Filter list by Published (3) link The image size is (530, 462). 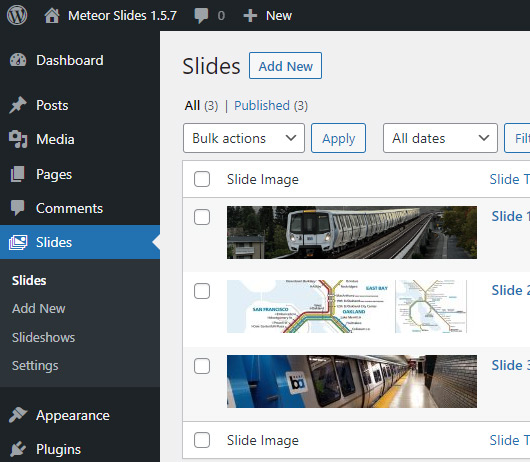tap(271, 105)
